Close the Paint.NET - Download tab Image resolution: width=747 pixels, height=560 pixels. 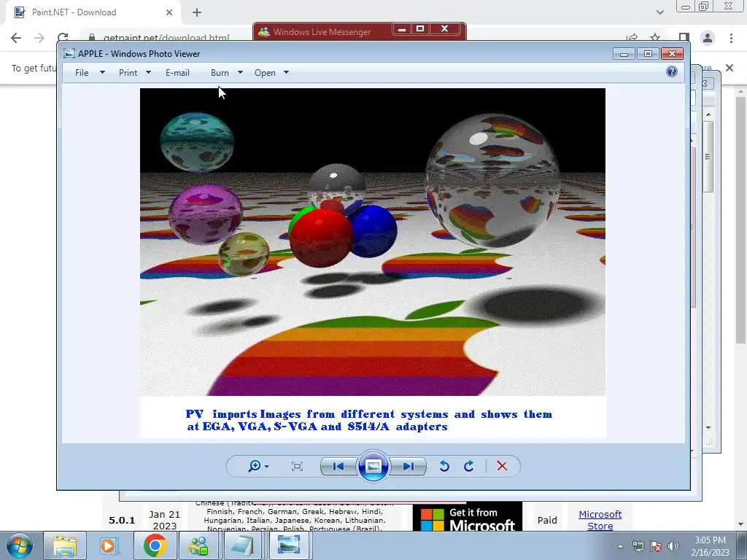pyautogui.click(x=169, y=12)
